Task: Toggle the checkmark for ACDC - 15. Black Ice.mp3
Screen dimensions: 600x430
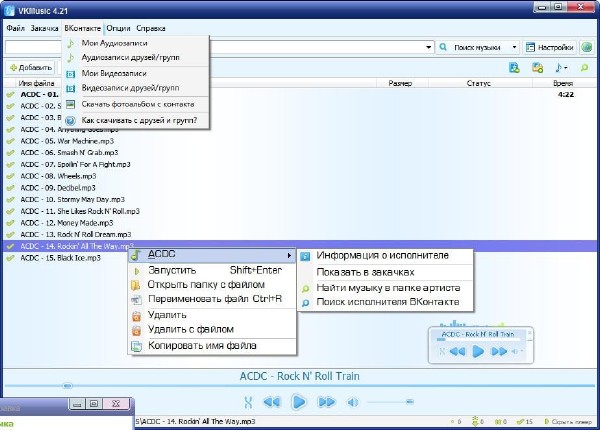Action: coord(10,257)
